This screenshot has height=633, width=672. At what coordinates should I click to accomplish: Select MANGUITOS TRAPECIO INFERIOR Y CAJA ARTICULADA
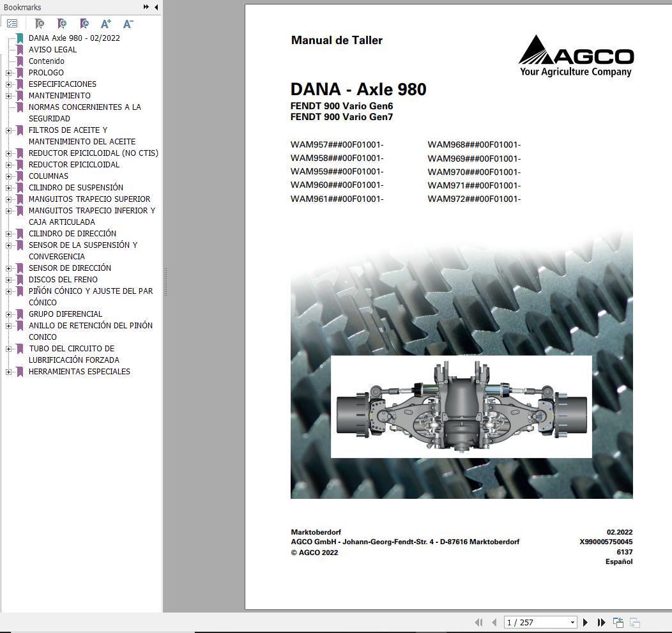(x=92, y=217)
